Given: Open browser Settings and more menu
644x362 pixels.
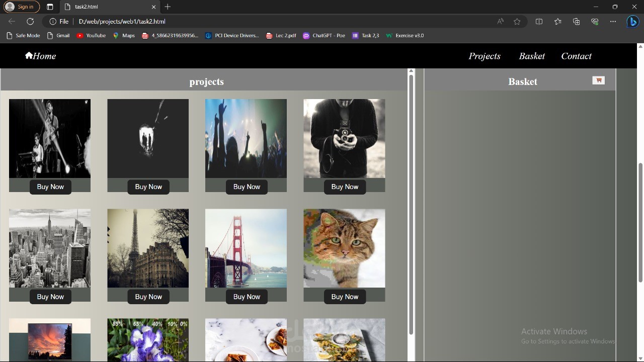Looking at the screenshot, I should [x=613, y=22].
